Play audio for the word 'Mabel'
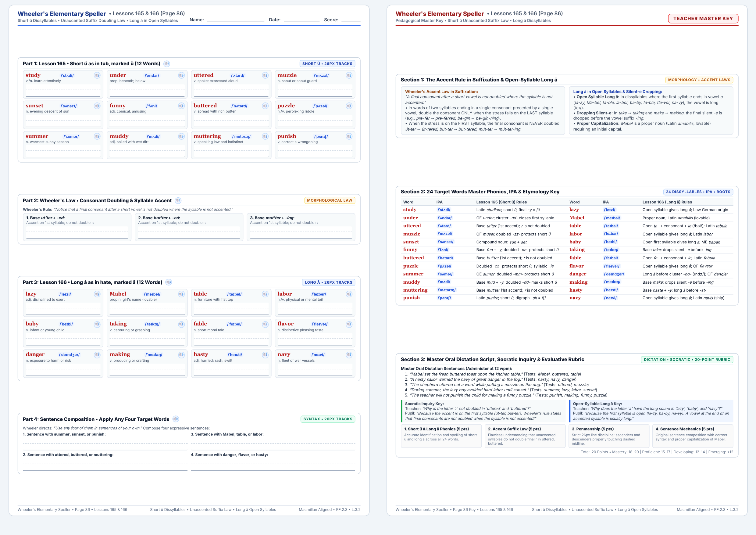The height and width of the screenshot is (535, 756). (181, 294)
